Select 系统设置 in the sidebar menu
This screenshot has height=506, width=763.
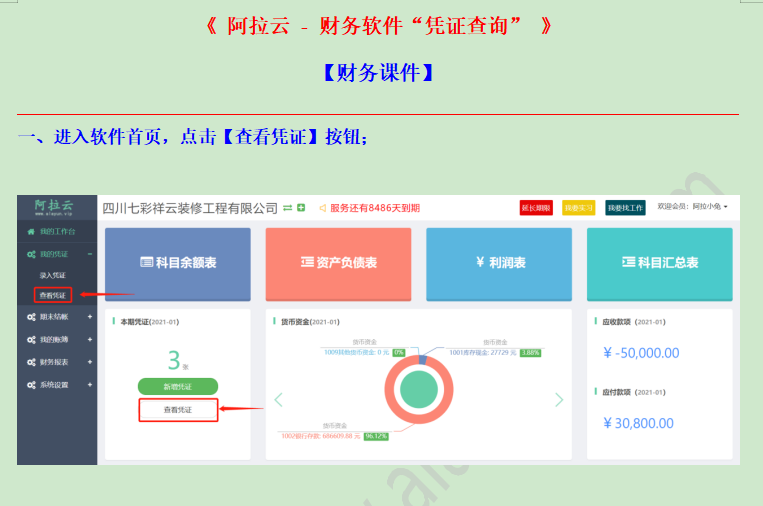pos(57,385)
